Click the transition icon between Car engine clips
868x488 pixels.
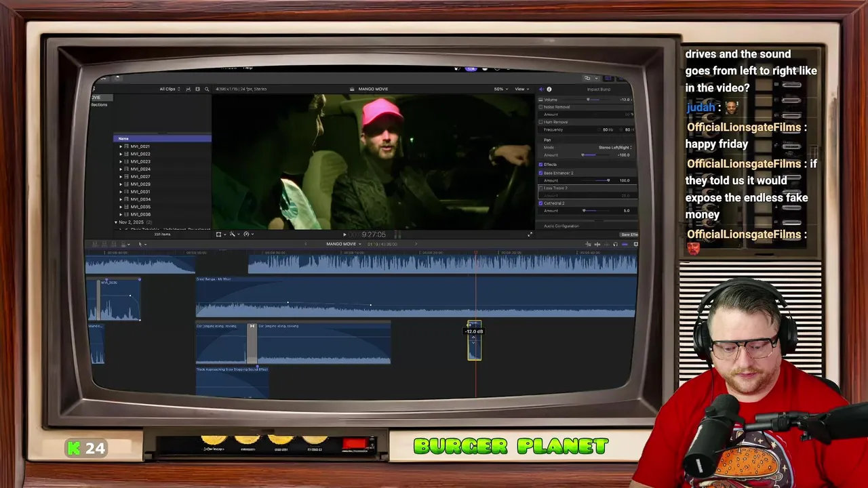pos(252,326)
